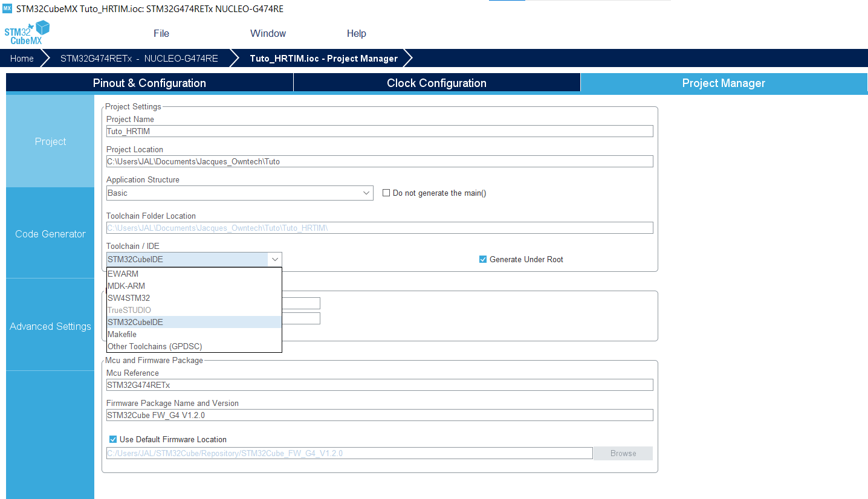The width and height of the screenshot is (868, 499).
Task: Click the MX window title icon
Action: (7, 8)
